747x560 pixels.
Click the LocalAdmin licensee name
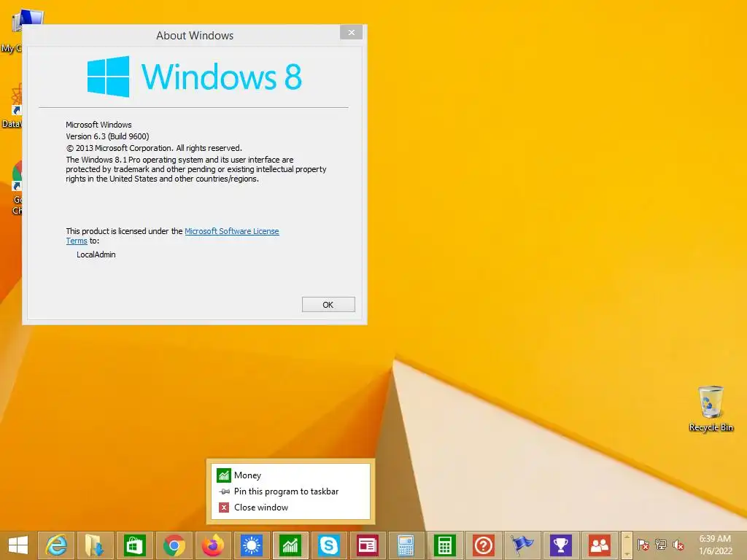pyautogui.click(x=96, y=254)
